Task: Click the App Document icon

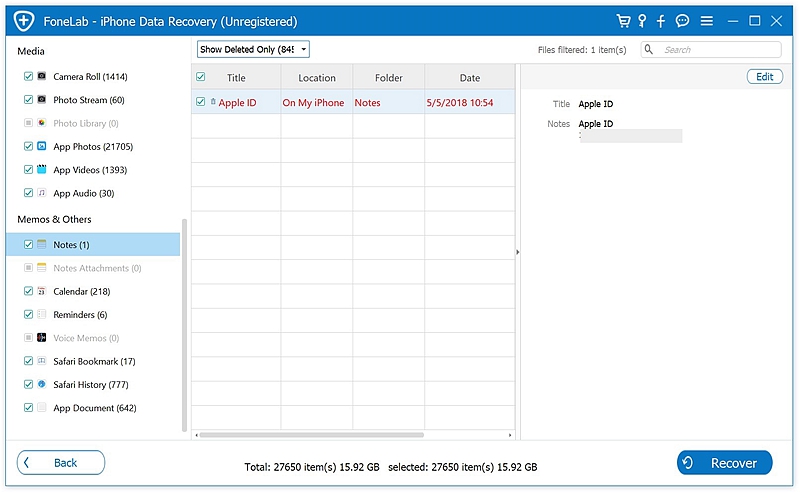Action: coord(42,408)
